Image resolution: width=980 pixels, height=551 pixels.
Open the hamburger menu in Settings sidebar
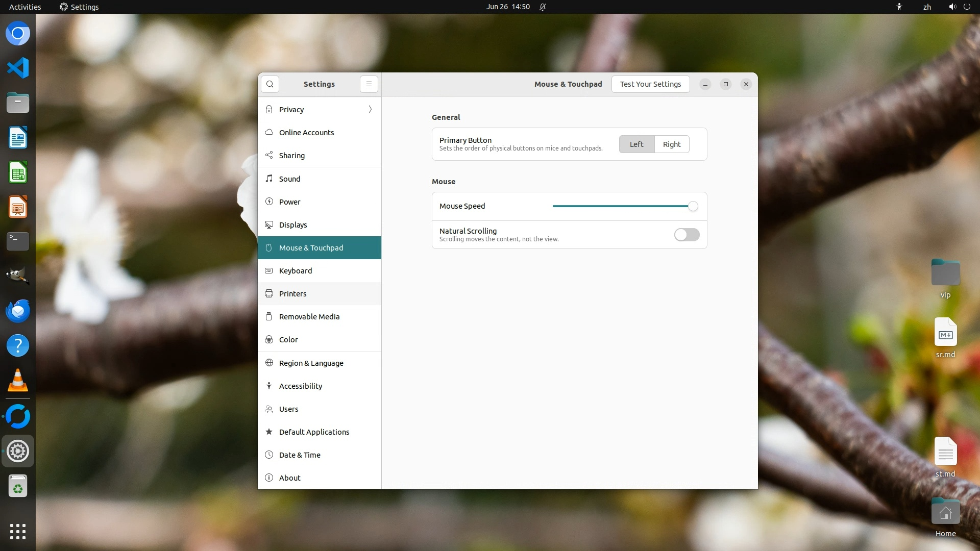(369, 84)
